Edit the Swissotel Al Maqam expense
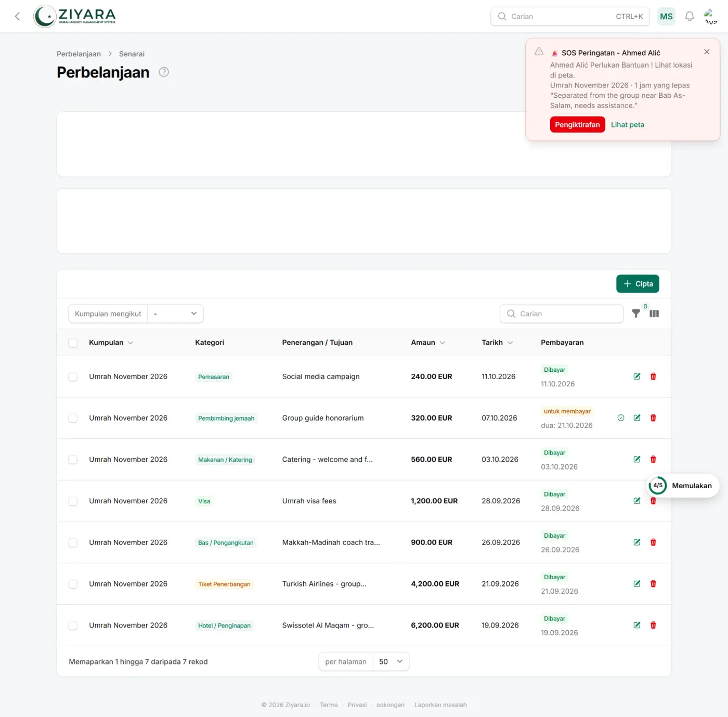This screenshot has height=717, width=728. pyautogui.click(x=637, y=625)
